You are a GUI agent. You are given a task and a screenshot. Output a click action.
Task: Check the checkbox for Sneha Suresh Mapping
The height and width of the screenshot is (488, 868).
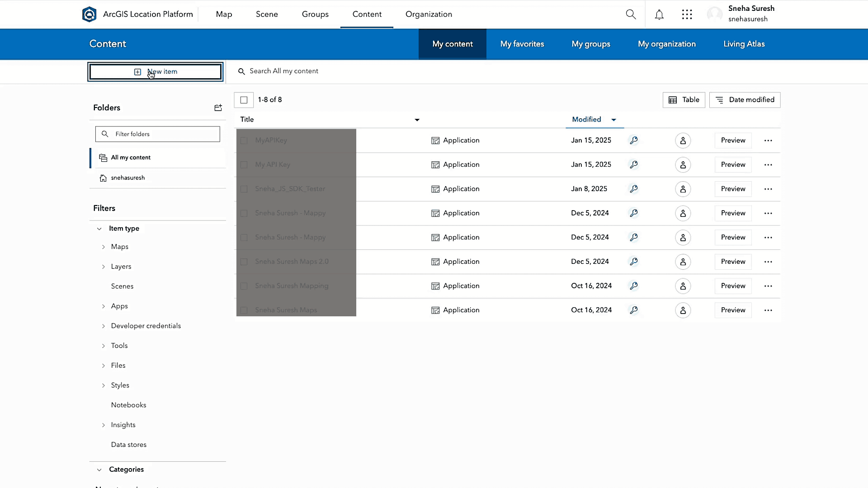244,286
